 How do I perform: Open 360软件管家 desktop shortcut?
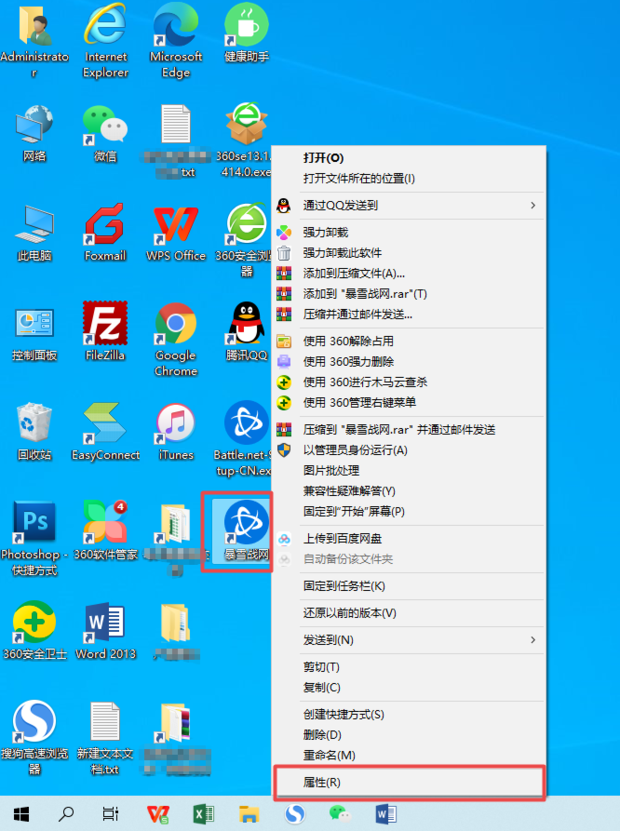[105, 522]
